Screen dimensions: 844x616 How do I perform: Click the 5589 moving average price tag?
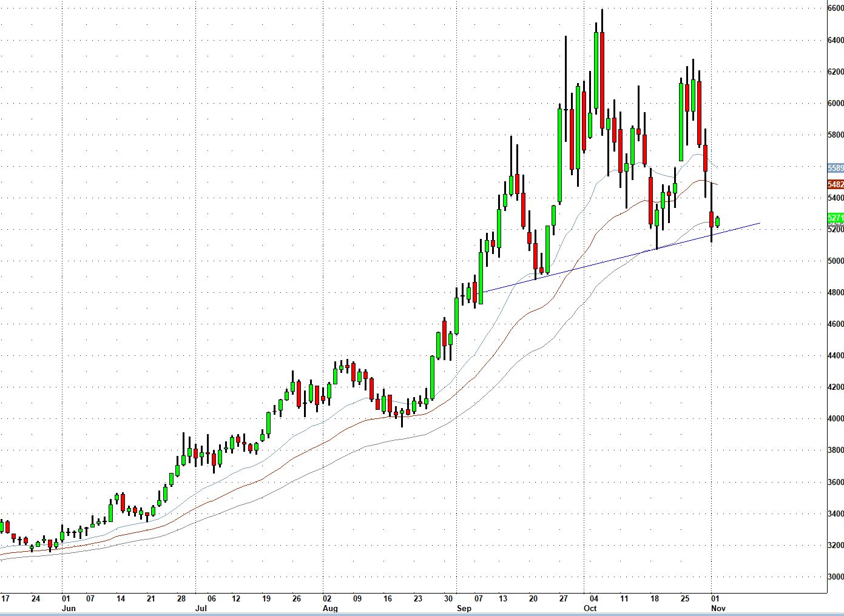point(836,168)
